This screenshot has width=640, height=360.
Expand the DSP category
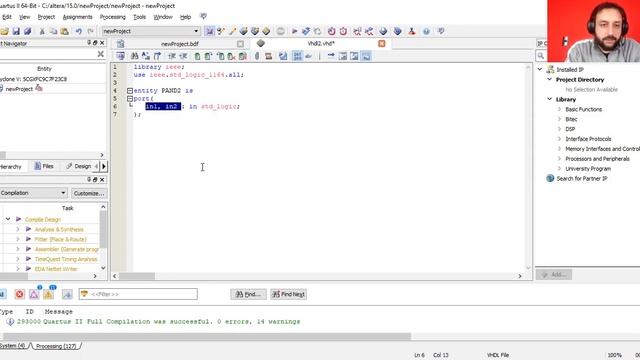(x=560, y=129)
